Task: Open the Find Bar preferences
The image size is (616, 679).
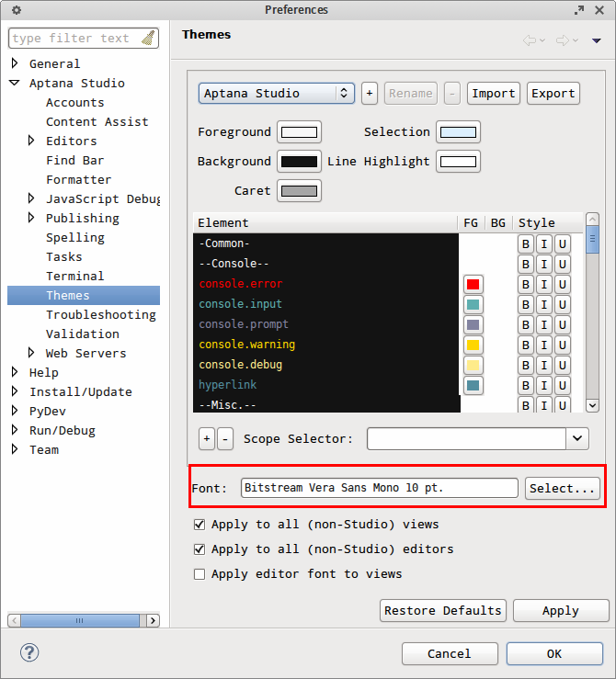Action: tap(75, 160)
